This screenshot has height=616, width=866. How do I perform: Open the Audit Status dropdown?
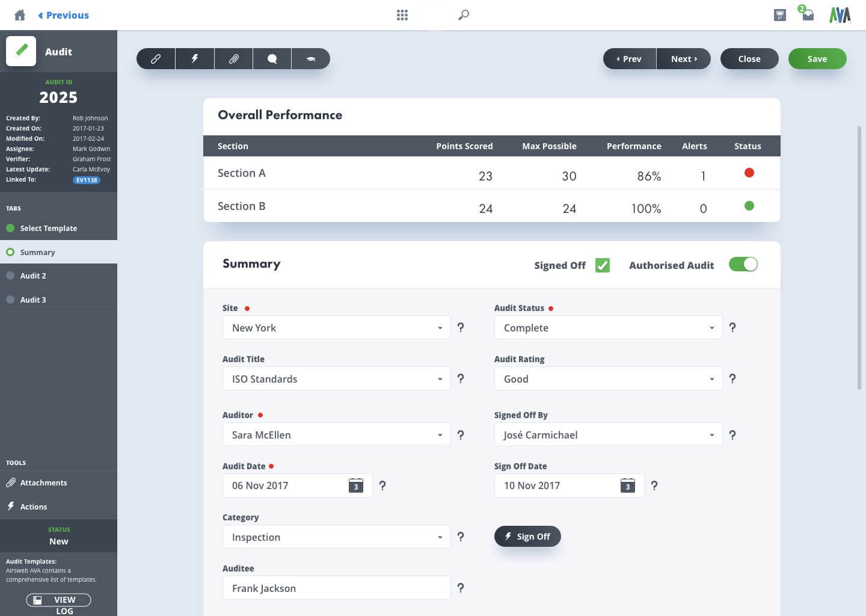tap(609, 328)
